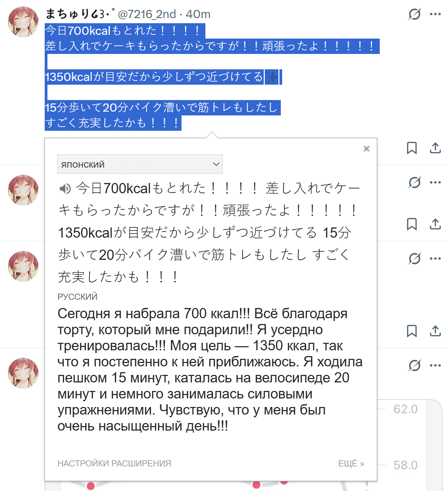
Task: Share the second tweet
Action: (x=435, y=224)
